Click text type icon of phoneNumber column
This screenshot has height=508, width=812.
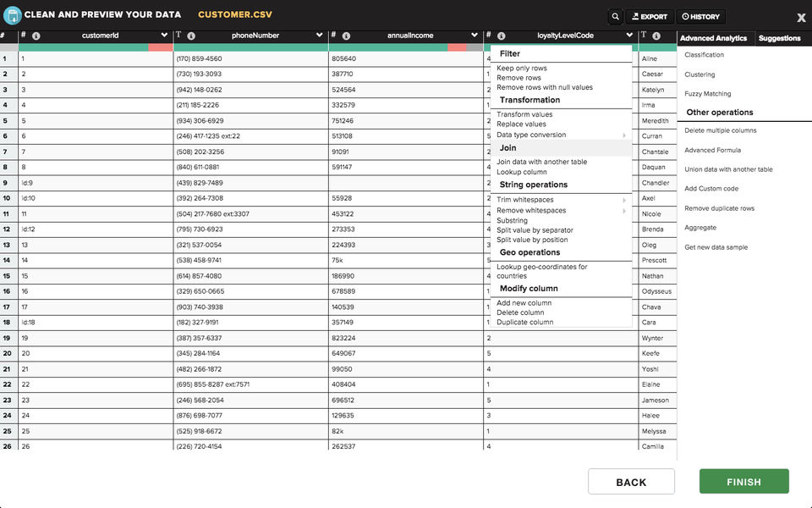pyautogui.click(x=178, y=35)
